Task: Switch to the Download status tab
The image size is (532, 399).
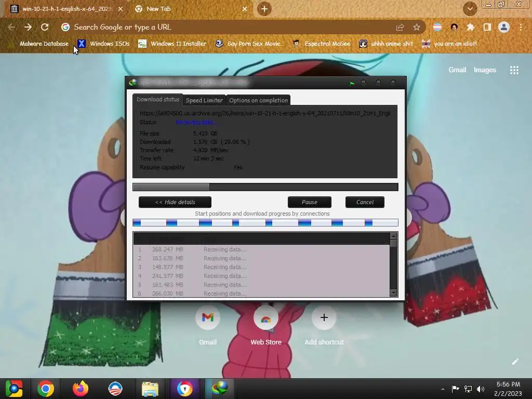Action: click(158, 99)
